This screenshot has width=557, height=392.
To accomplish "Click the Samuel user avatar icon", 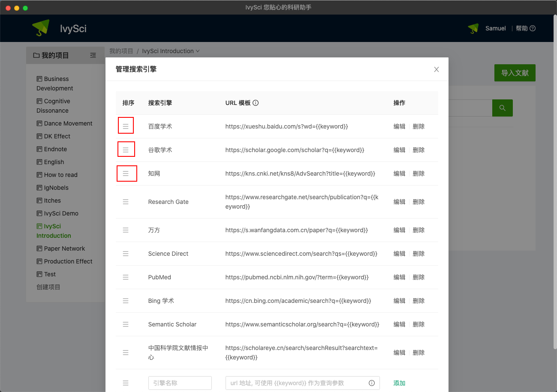I will 473,28.
